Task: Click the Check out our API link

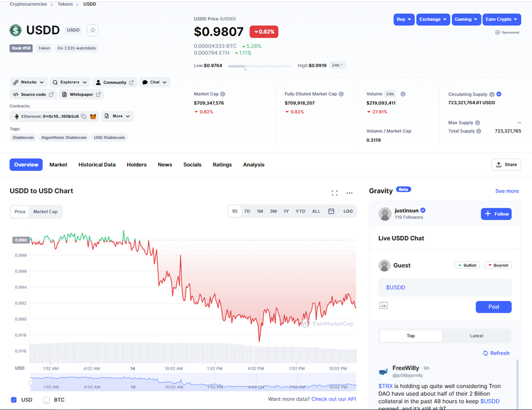Action: click(x=334, y=399)
